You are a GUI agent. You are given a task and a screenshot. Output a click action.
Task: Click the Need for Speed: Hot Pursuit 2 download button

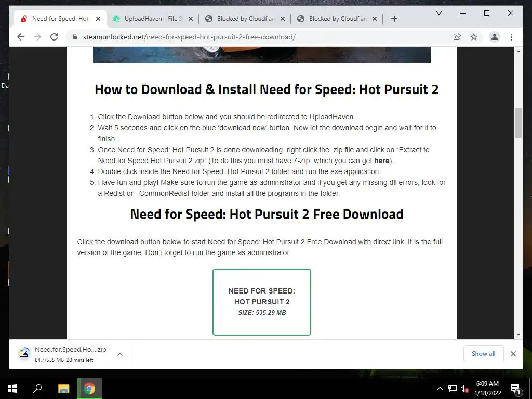coord(262,302)
